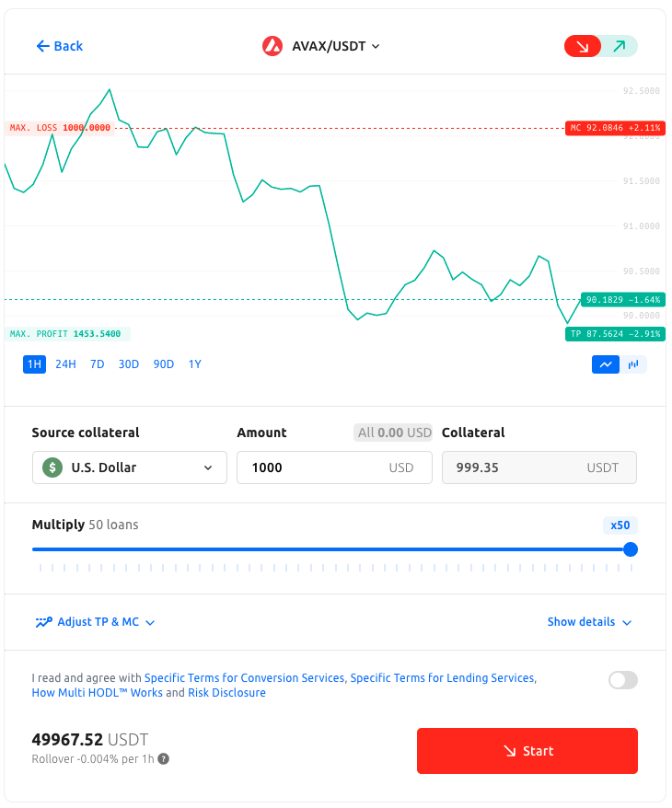Expand Show details section
This screenshot has height=808, width=672.
589,622
